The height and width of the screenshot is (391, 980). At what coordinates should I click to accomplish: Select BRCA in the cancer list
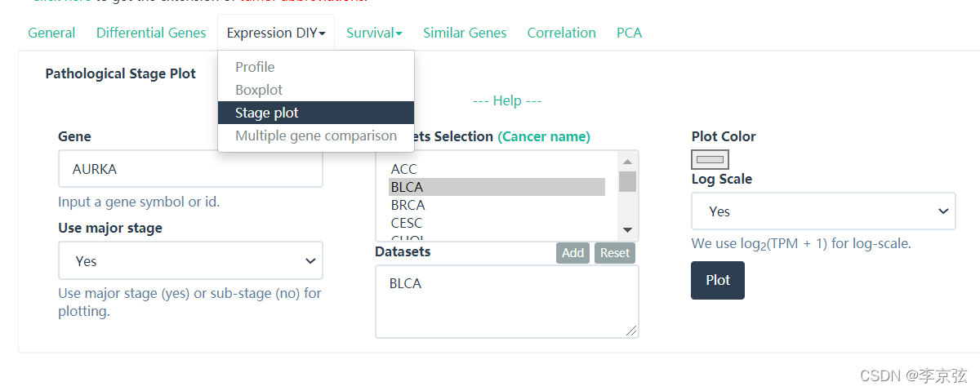(x=408, y=205)
